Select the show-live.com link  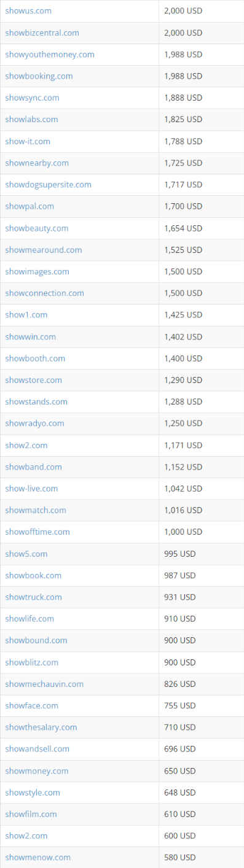31,489
